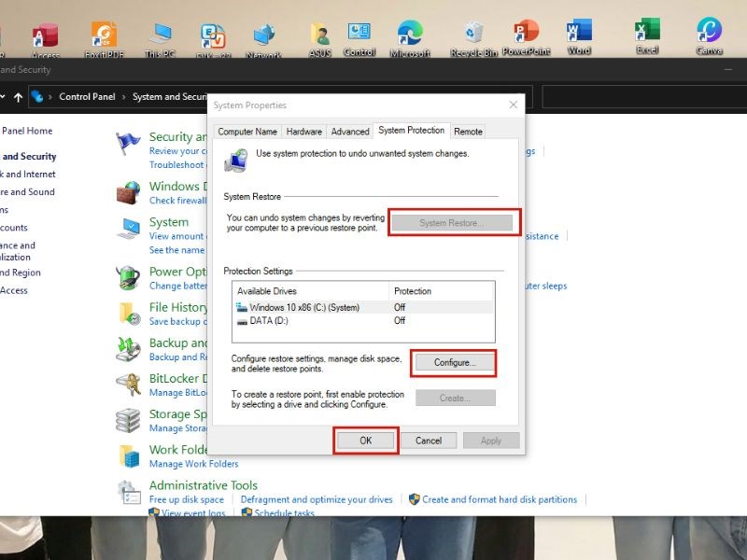Open Power Options battery icon

[x=127, y=277]
